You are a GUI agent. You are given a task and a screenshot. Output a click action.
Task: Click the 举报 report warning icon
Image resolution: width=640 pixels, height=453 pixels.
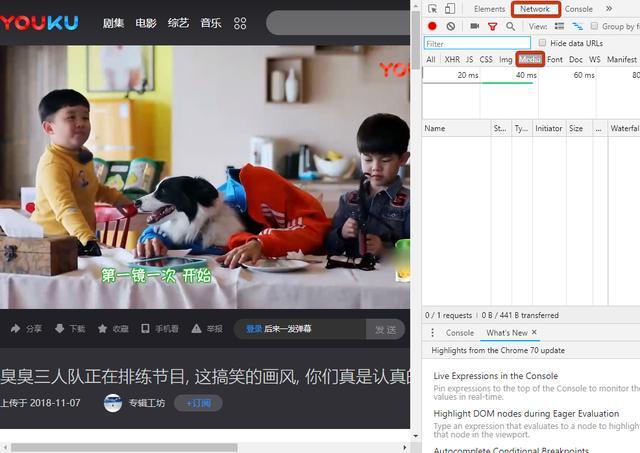click(x=196, y=329)
